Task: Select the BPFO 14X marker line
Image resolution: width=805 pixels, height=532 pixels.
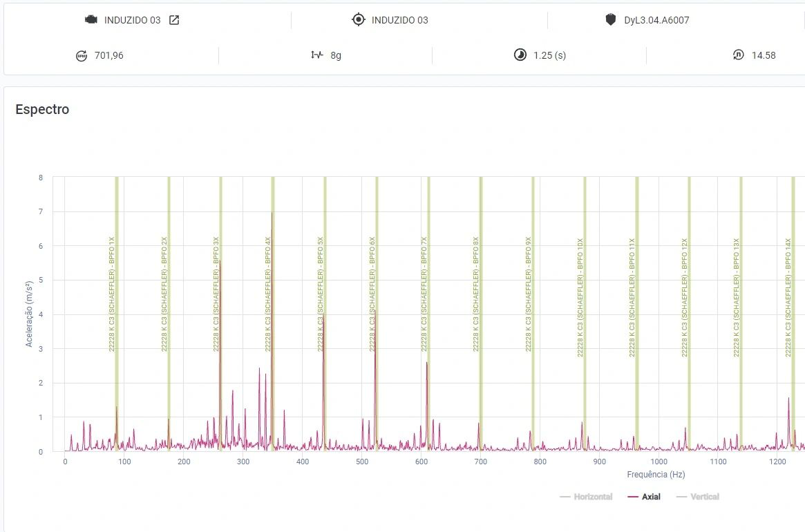Action: tap(793, 314)
